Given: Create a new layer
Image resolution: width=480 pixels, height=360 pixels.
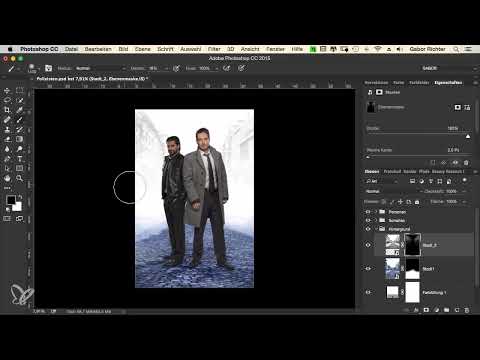Looking at the screenshot, I should coord(457,310).
